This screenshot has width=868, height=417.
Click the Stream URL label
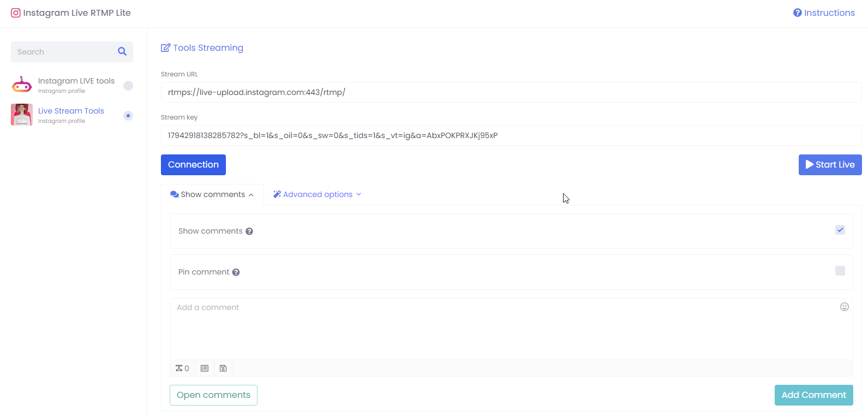click(179, 74)
